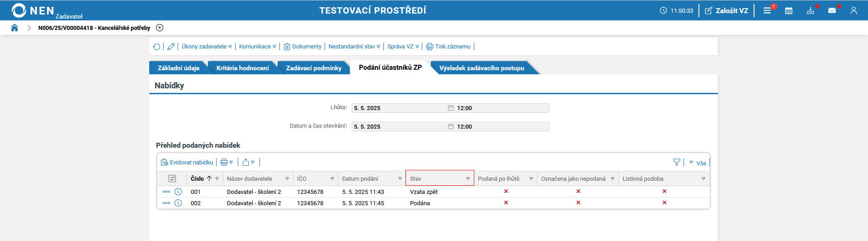Open the Stav column filter arrow

click(x=468, y=178)
